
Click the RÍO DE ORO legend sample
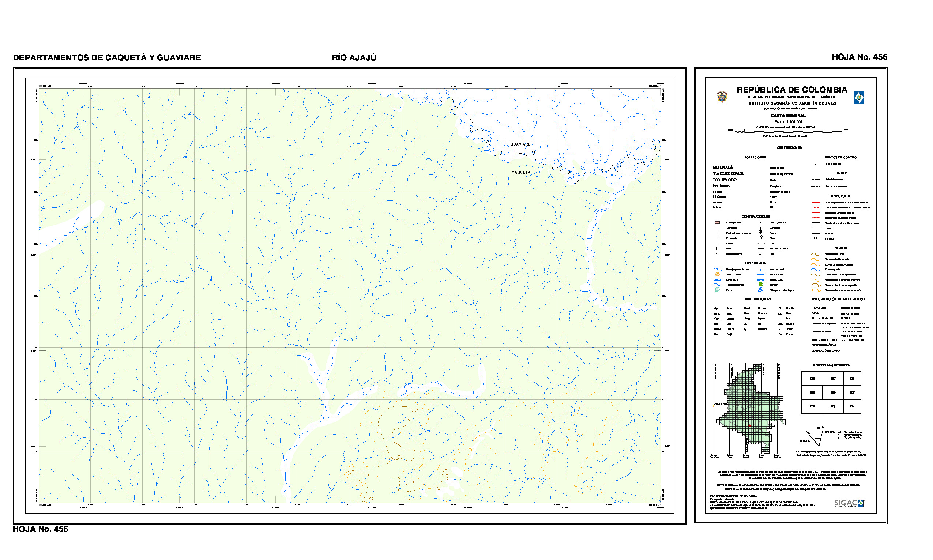tap(725, 180)
